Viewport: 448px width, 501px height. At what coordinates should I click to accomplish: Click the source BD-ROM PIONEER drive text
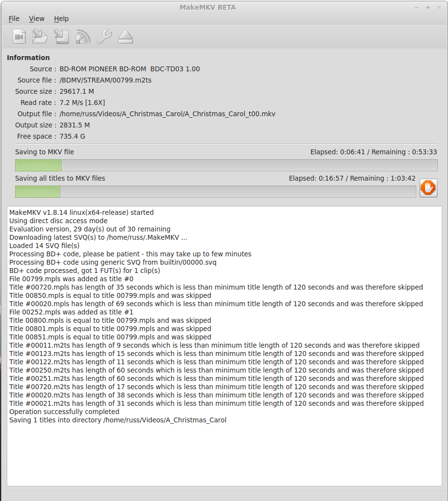point(130,69)
